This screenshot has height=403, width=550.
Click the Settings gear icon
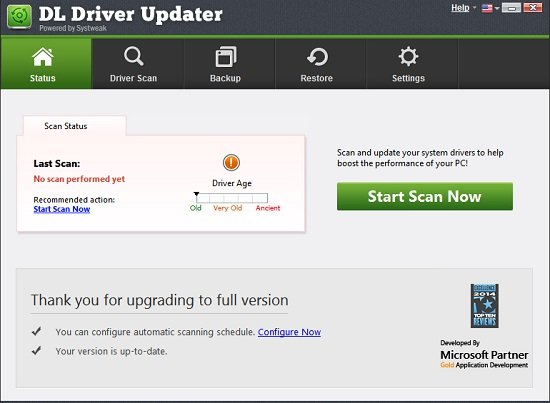click(408, 56)
